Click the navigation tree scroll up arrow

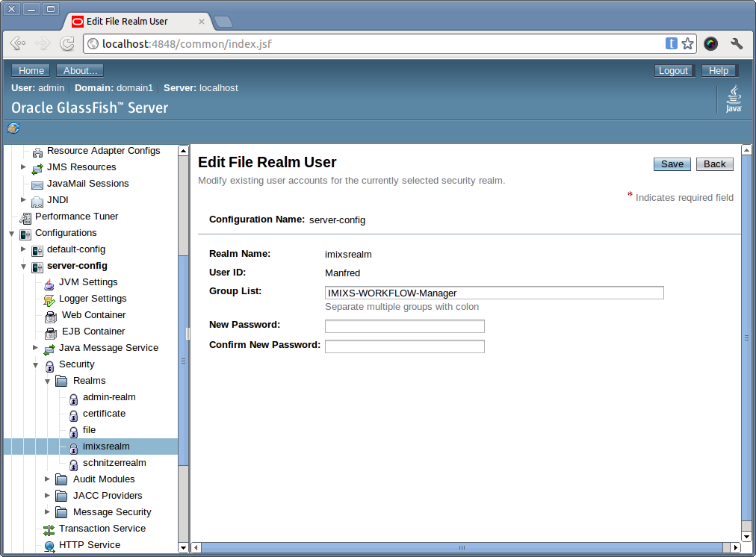pyautogui.click(x=183, y=150)
